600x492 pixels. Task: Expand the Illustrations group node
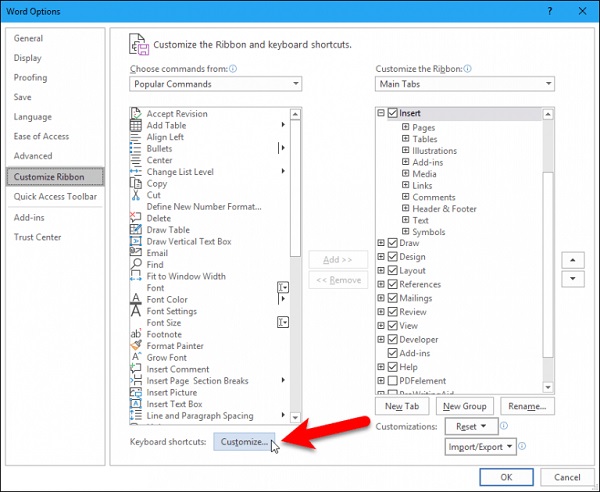tap(405, 151)
